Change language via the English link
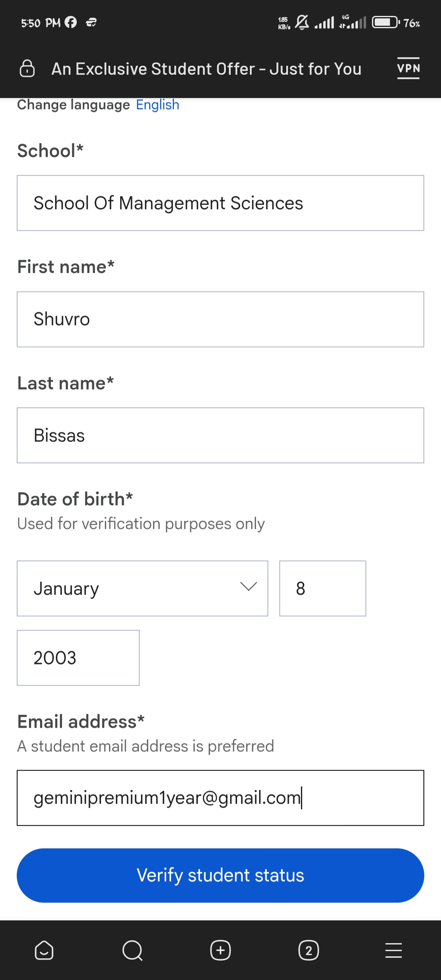This screenshot has width=441, height=980. pyautogui.click(x=158, y=105)
